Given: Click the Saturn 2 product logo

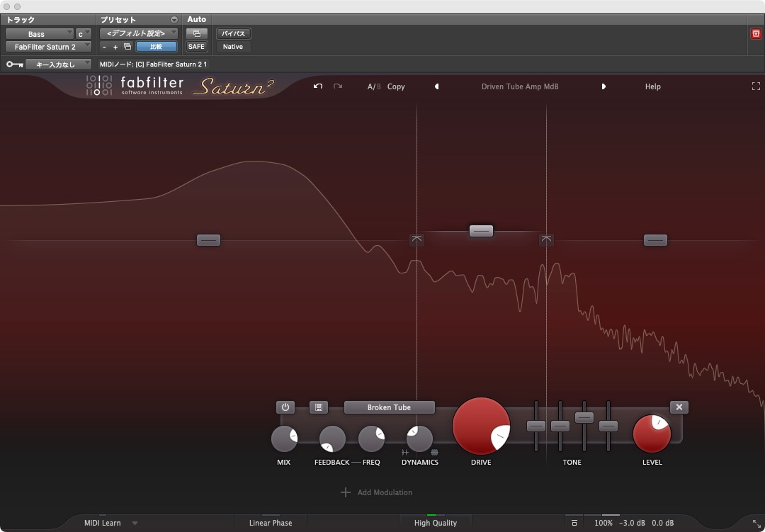Looking at the screenshot, I should click(x=233, y=86).
